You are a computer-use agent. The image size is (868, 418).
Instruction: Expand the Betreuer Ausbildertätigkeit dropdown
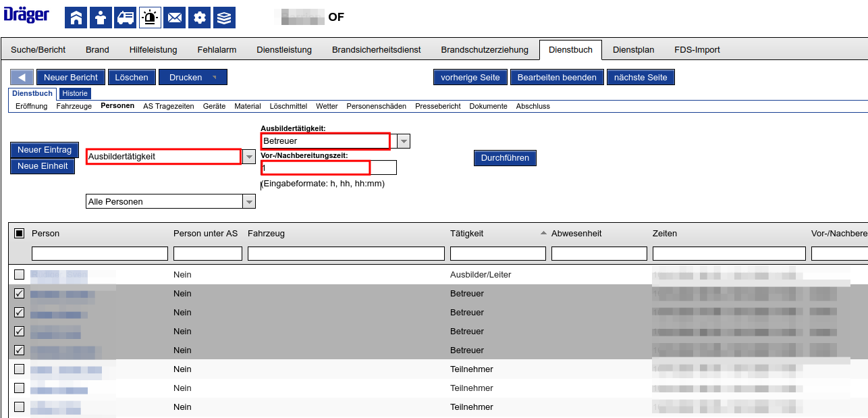click(404, 141)
